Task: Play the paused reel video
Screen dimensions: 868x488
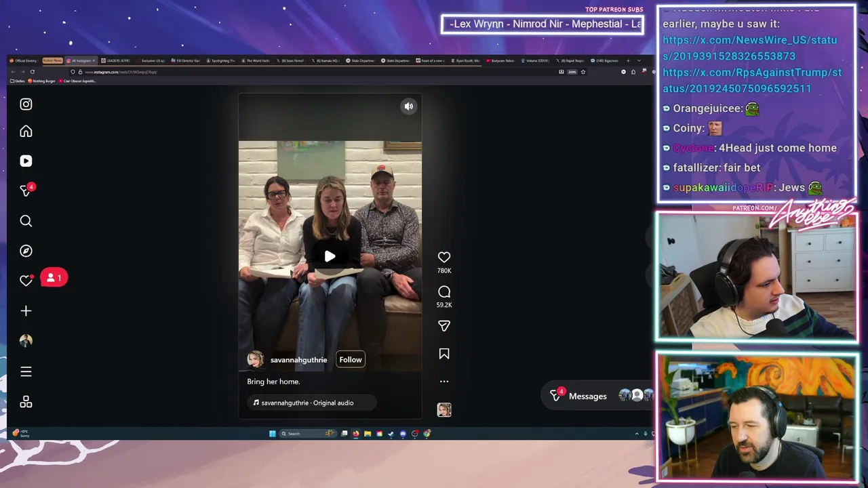Action: (330, 256)
